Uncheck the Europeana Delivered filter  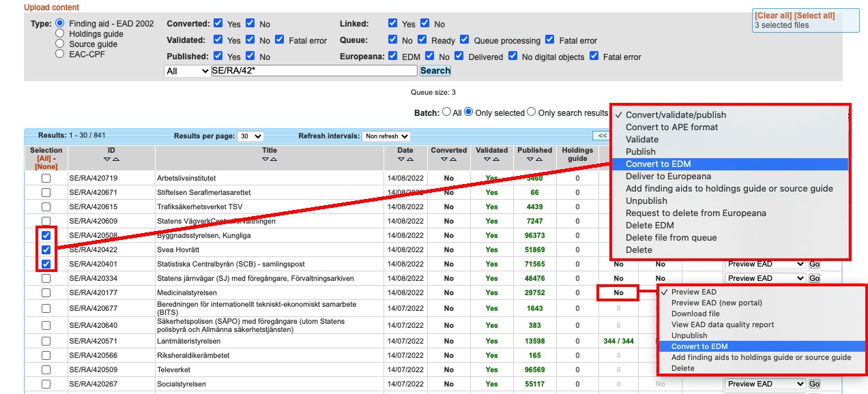tap(459, 57)
